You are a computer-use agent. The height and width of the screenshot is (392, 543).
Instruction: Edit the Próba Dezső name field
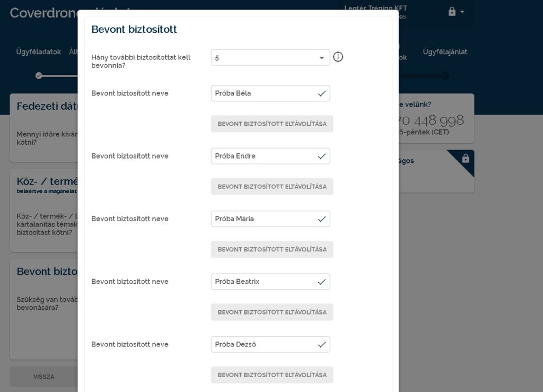[x=262, y=344]
